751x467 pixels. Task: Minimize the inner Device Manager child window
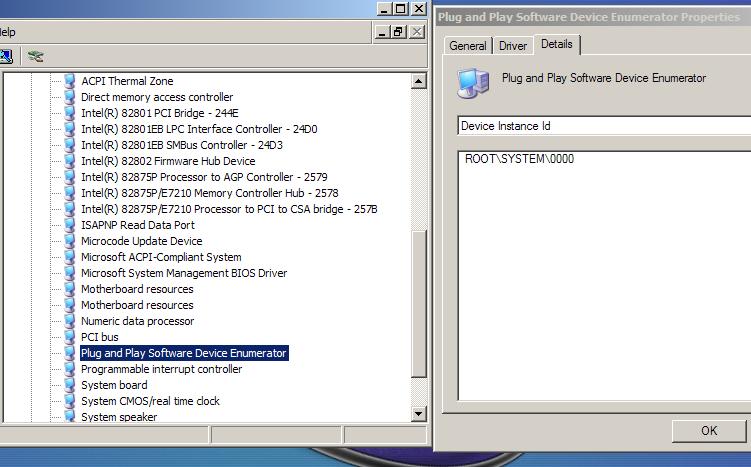[382, 32]
